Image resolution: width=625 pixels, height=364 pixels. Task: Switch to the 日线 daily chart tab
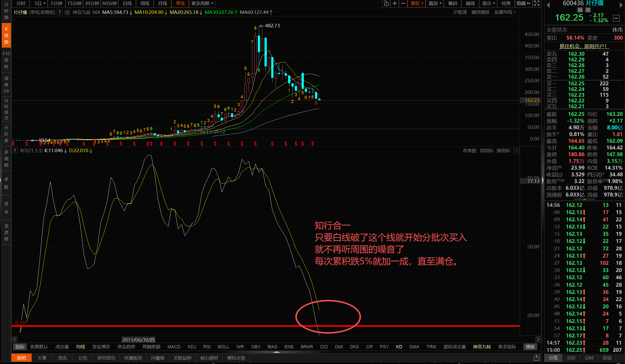(127, 3)
